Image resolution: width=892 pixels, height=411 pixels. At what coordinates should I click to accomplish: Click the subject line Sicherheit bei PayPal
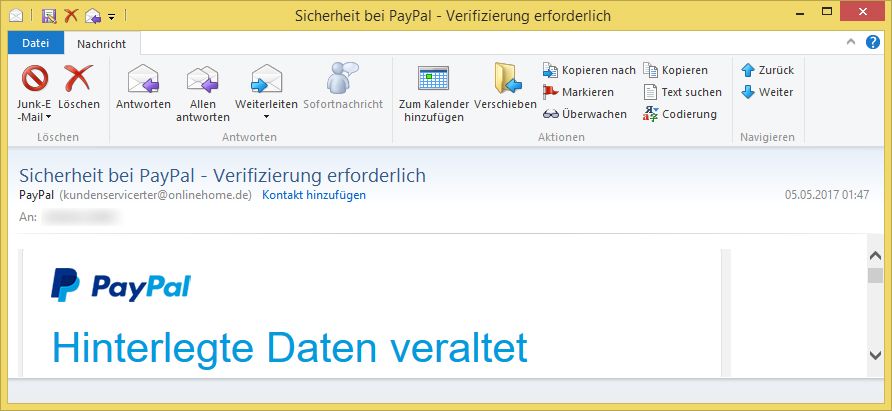click(x=222, y=175)
